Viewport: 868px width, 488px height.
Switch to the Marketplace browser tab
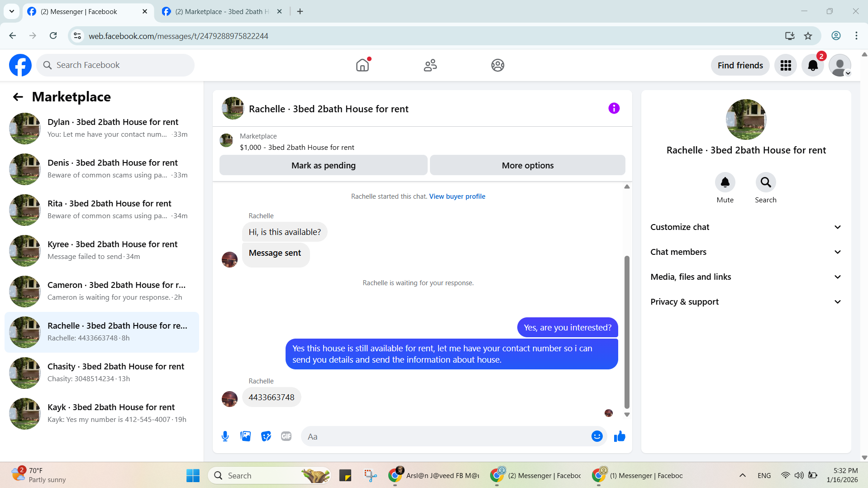pos(223,11)
